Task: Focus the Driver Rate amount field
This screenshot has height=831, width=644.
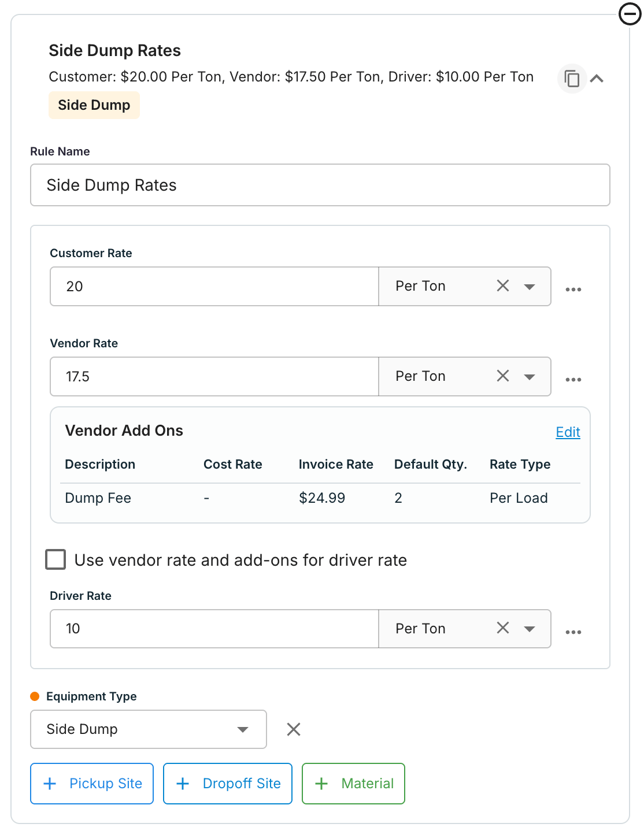Action: click(x=214, y=629)
